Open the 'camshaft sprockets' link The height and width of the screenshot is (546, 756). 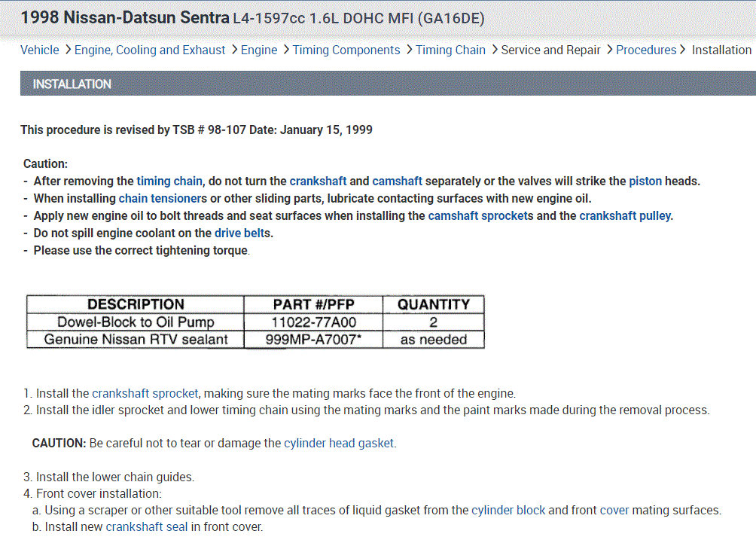pos(480,216)
